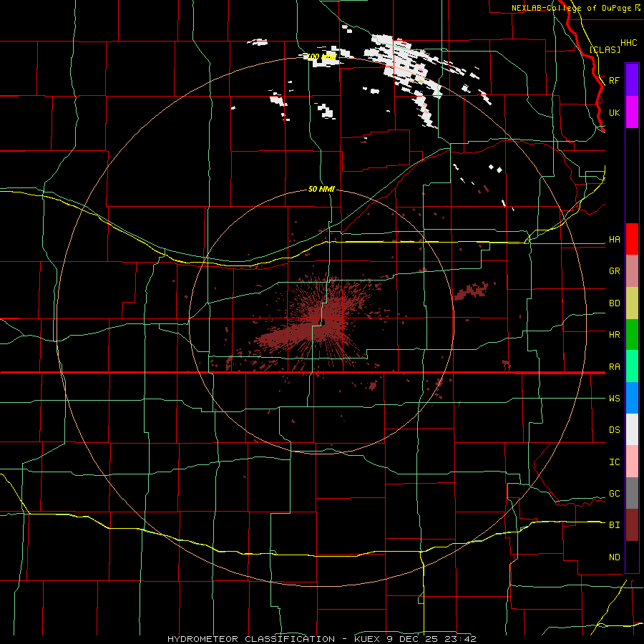Click the magenta UK color swatch in legend
The height and width of the screenshot is (644, 644).
(632, 112)
